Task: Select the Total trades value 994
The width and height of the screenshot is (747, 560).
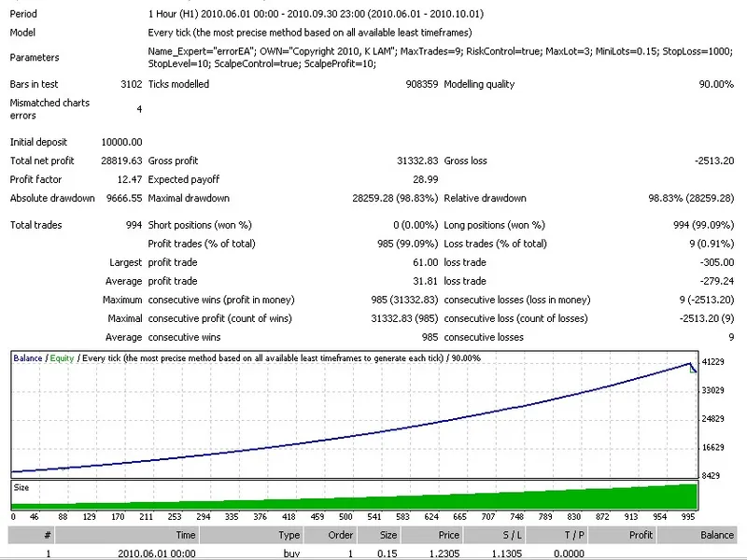Action: [x=134, y=225]
